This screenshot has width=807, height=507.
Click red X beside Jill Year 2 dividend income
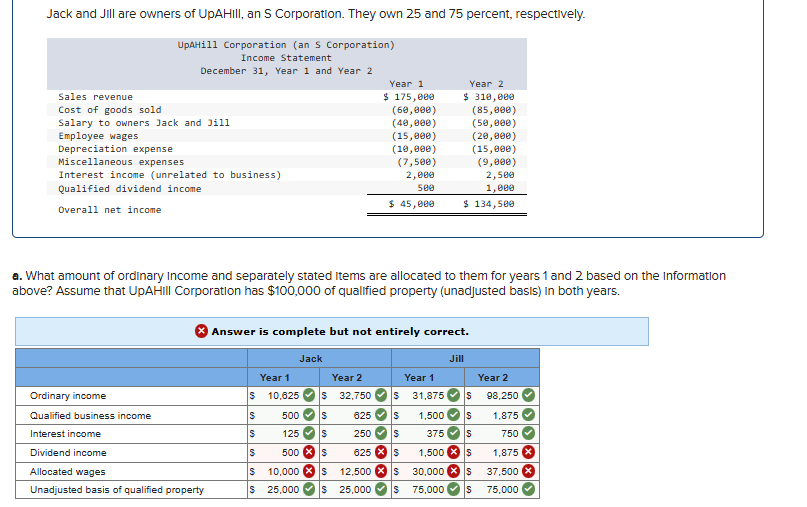click(x=529, y=452)
